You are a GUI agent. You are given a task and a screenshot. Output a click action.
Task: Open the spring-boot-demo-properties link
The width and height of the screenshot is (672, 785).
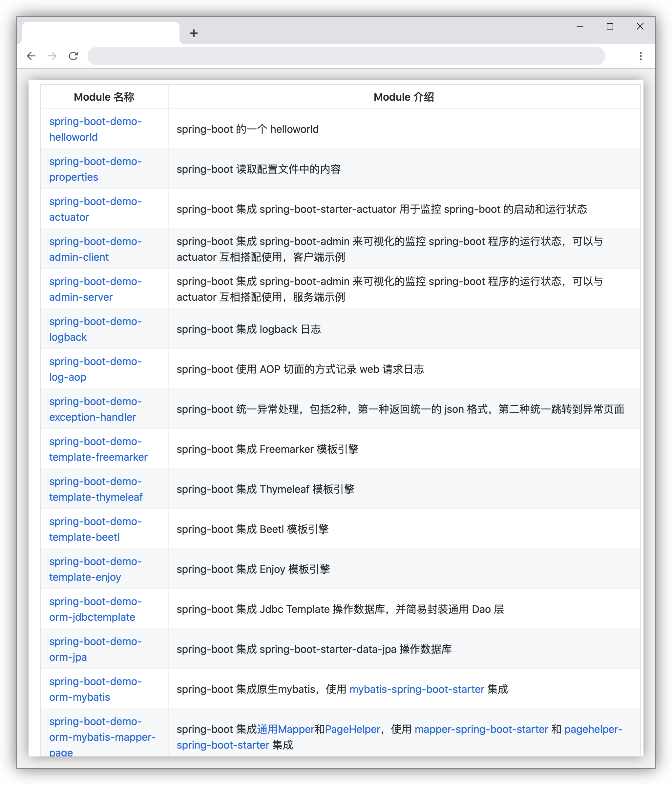coord(95,169)
